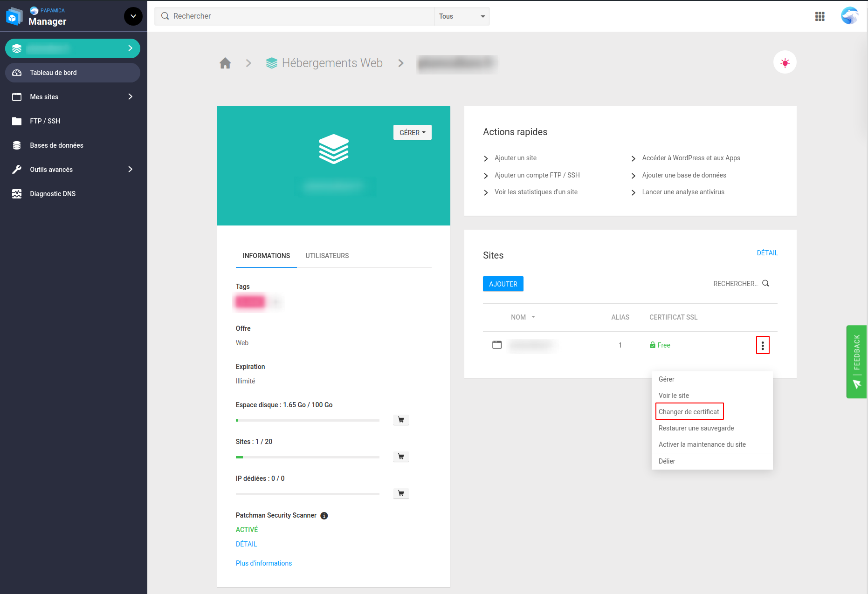Open the apps grid icon
This screenshot has width=868, height=594.
tap(820, 16)
